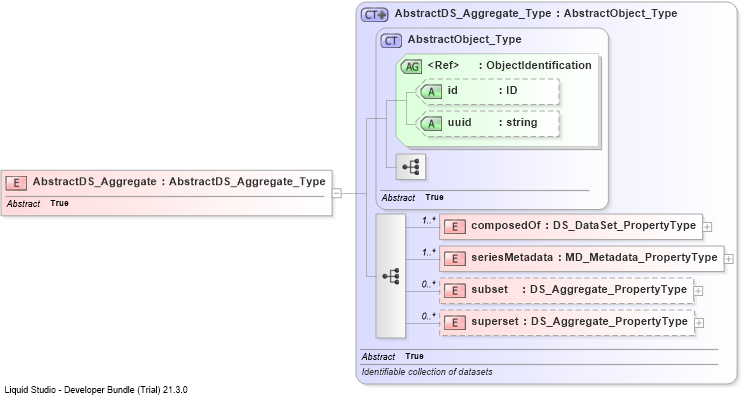Image resolution: width=742 pixels, height=395 pixels.
Task: Click the 0..* cardinality of subset
Action: [x=429, y=285]
